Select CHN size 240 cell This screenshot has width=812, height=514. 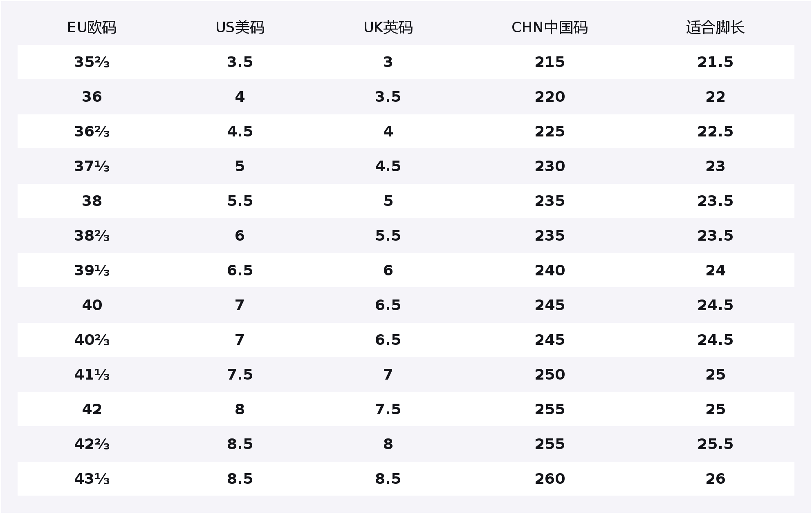[550, 270]
